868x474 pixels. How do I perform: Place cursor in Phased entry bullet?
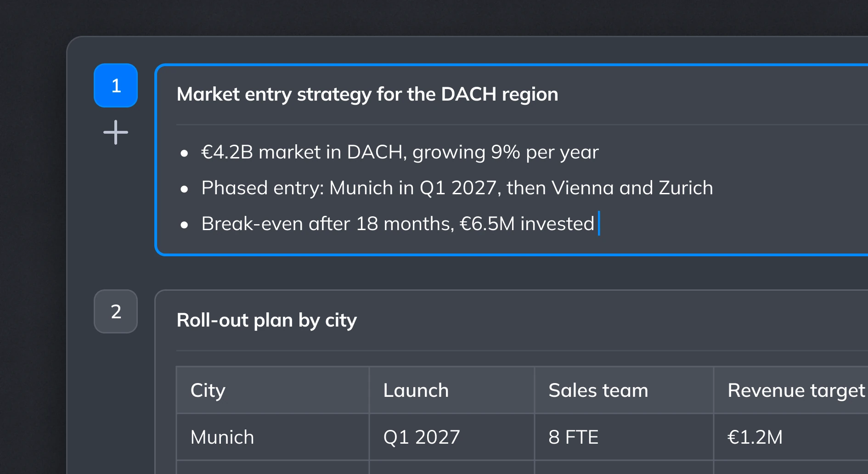pos(457,188)
